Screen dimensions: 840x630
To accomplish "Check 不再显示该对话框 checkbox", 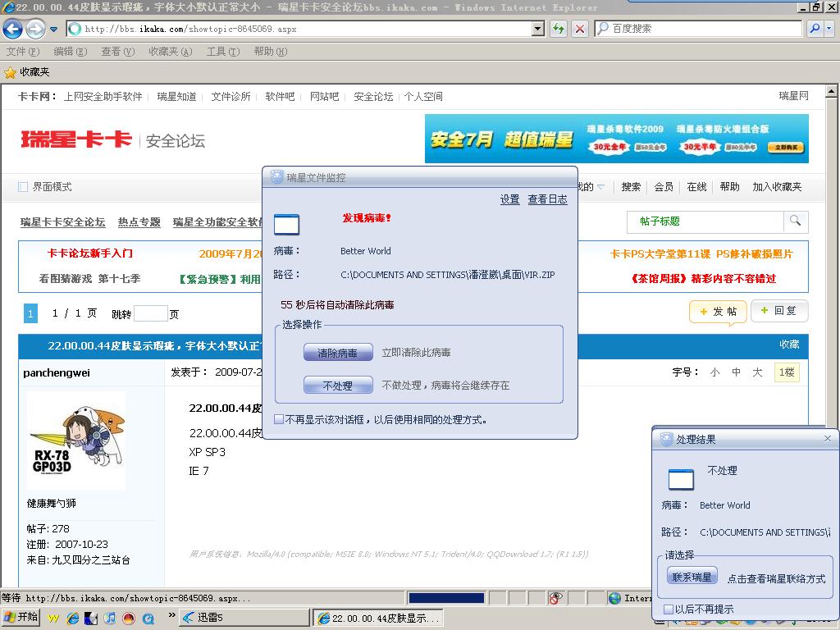I will pos(279,419).
